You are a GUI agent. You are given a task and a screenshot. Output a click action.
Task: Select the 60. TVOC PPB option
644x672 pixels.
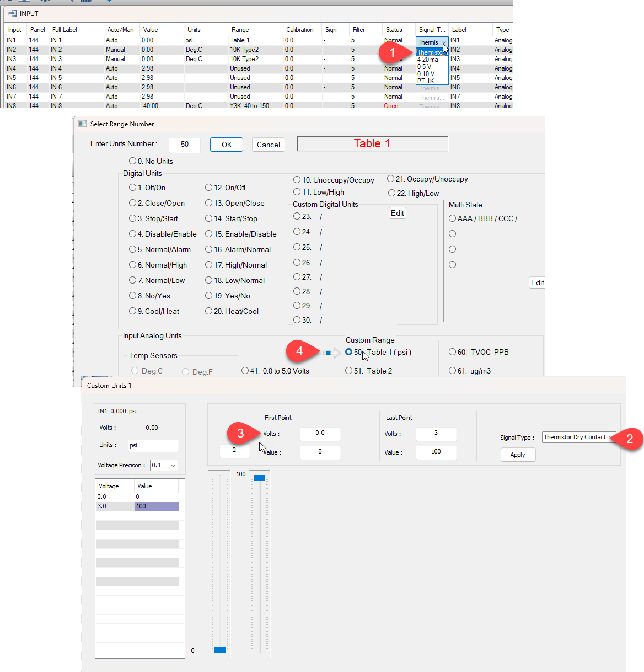click(x=453, y=352)
